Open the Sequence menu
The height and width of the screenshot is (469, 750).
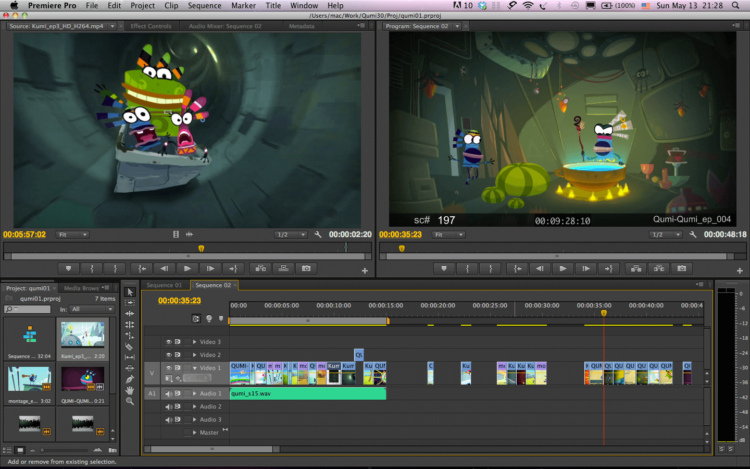(x=204, y=6)
